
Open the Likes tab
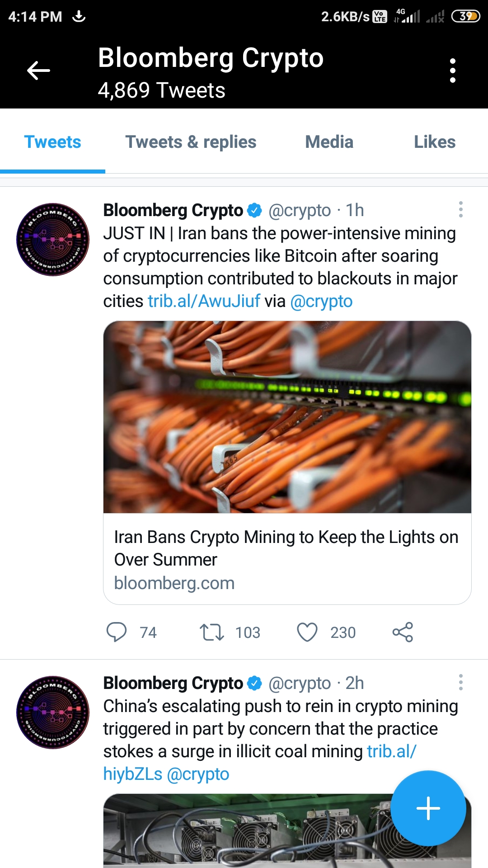pos(435,142)
